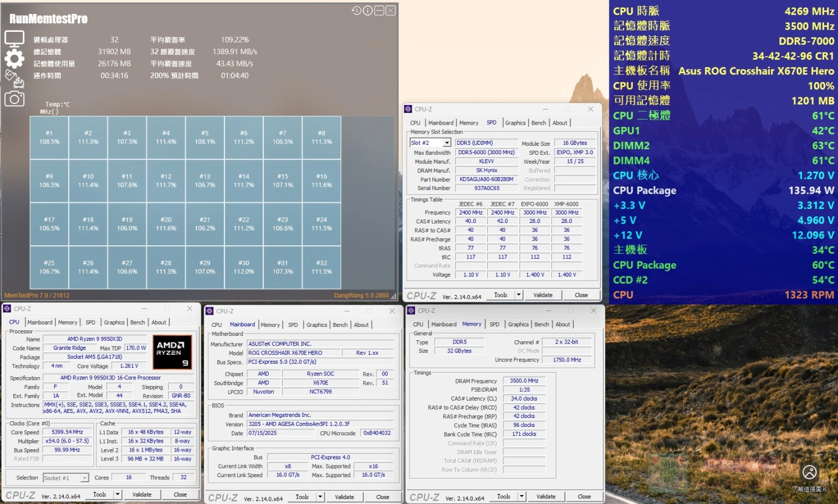Click the processor Name field AMD Ryzen 9 9950X3D
Screen dimensions: 838x504
[x=94, y=339]
